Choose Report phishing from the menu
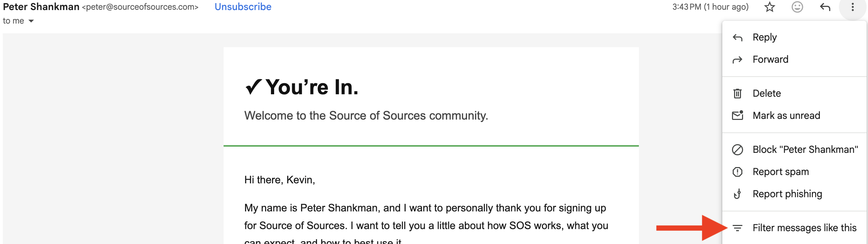This screenshot has height=244, width=868. (787, 194)
